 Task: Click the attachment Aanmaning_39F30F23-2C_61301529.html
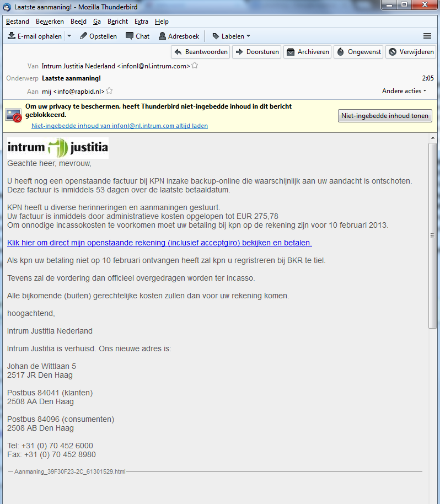70,471
